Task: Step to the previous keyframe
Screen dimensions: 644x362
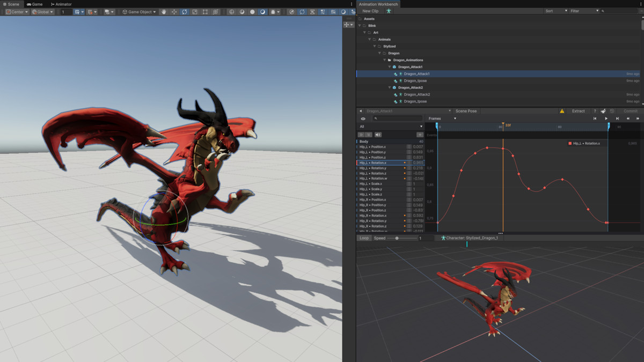Action: pyautogui.click(x=628, y=119)
